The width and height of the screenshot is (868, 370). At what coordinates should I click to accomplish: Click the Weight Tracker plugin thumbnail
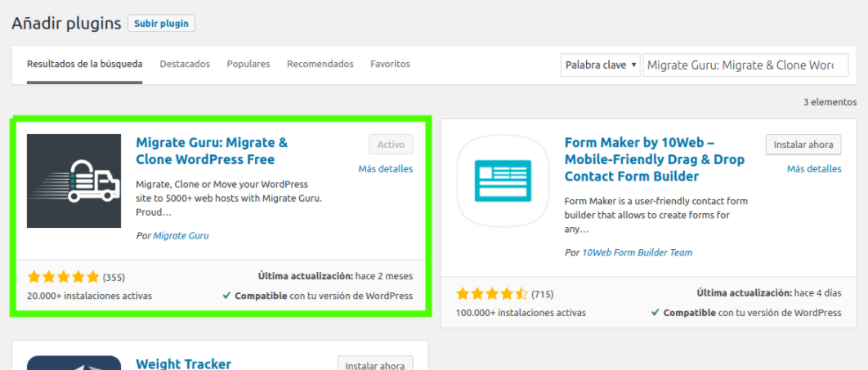pyautogui.click(x=74, y=363)
